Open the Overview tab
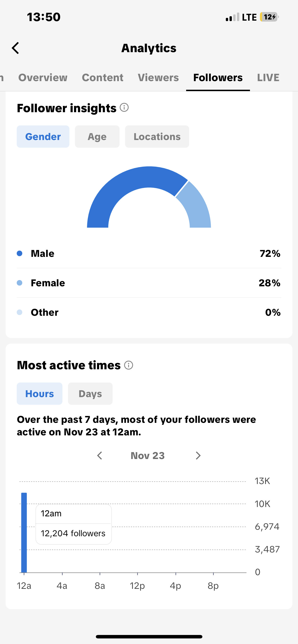 point(43,77)
